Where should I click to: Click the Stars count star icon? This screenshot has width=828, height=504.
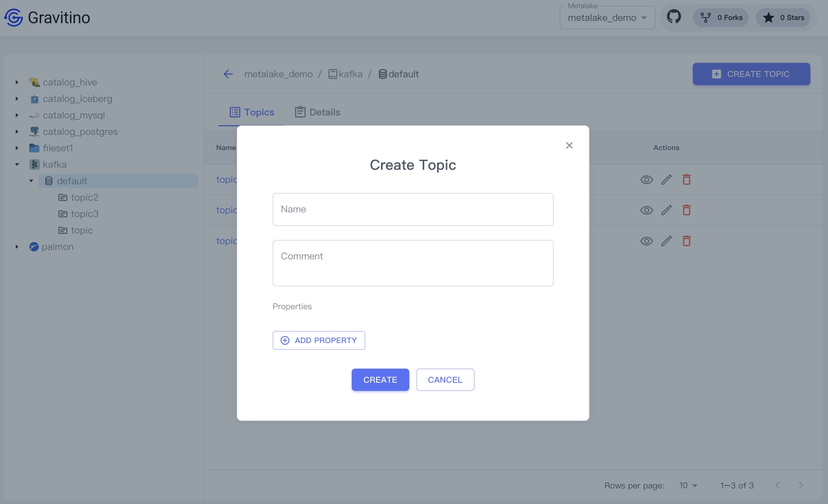(x=768, y=17)
